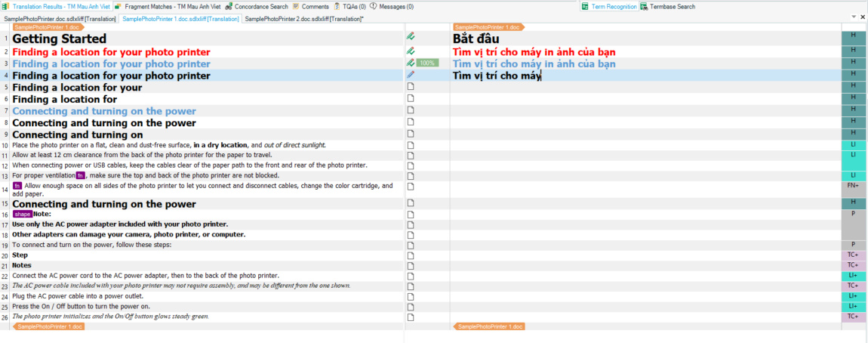Click not-translated icon of segment 9
The image size is (868, 343).
click(411, 133)
